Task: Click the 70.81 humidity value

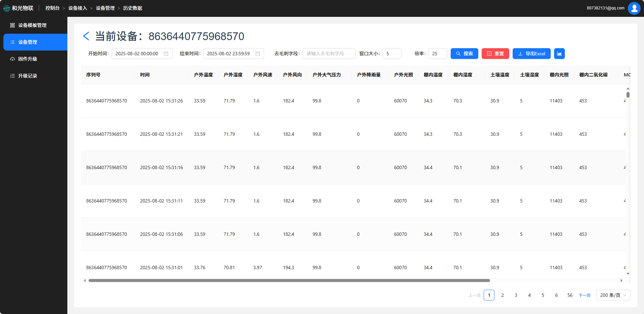Action: 229,268
